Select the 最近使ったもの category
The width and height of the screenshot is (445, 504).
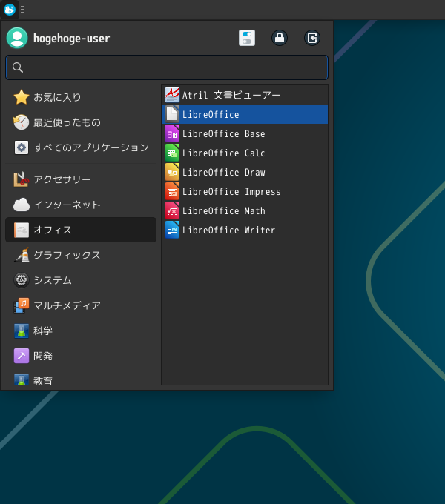pos(81,122)
